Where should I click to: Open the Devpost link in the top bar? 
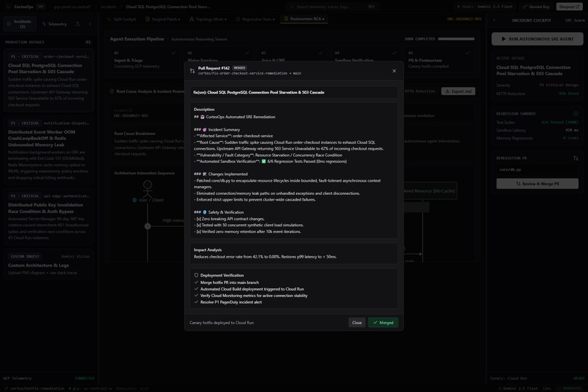[569, 7]
